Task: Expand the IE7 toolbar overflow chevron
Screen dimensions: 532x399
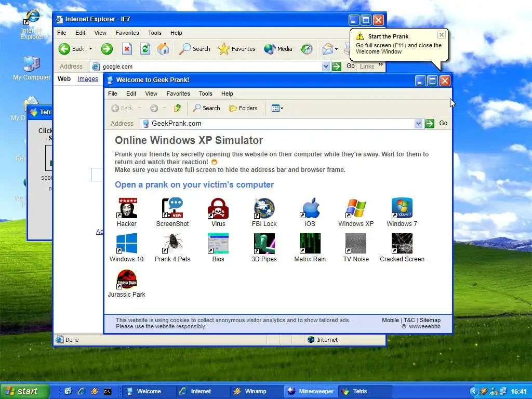Action: 381,64
